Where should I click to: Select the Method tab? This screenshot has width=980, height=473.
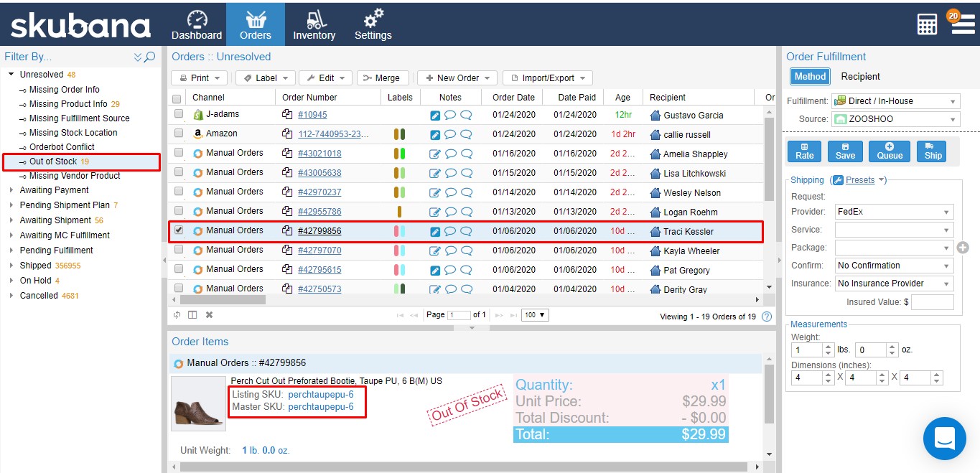pos(810,76)
